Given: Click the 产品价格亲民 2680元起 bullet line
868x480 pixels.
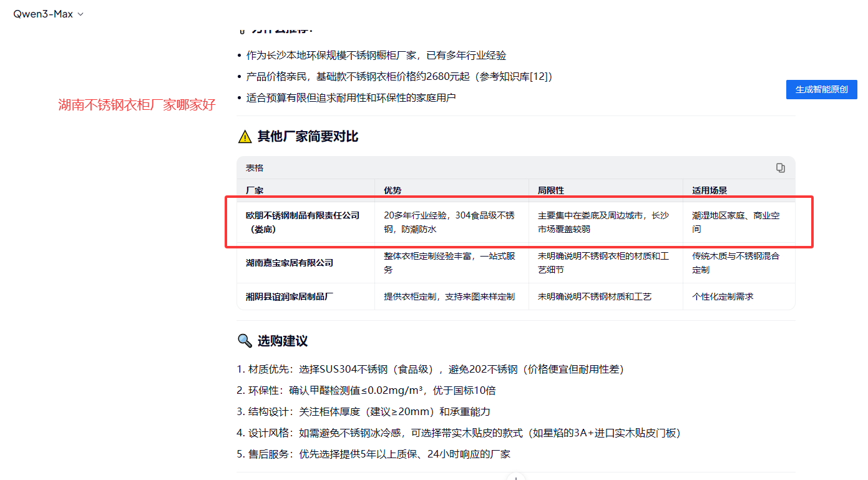Looking at the screenshot, I should [399, 77].
